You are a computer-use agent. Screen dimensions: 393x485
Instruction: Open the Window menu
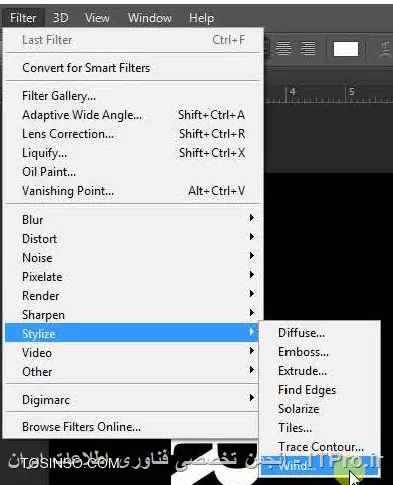click(150, 18)
